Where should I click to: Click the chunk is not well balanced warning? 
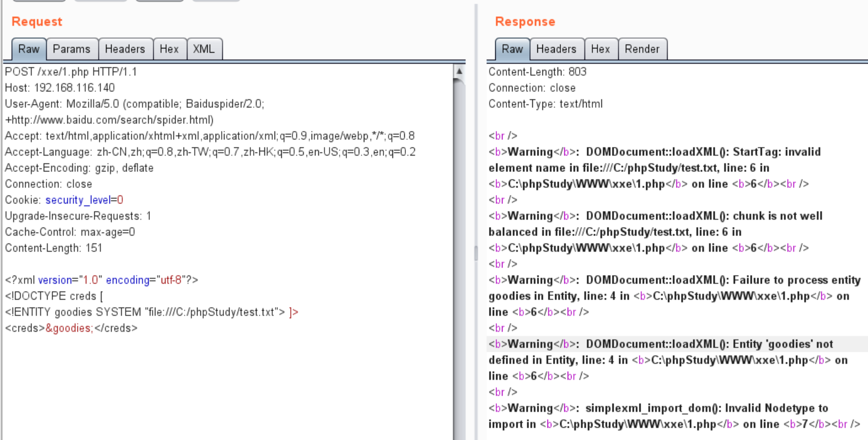point(656,232)
